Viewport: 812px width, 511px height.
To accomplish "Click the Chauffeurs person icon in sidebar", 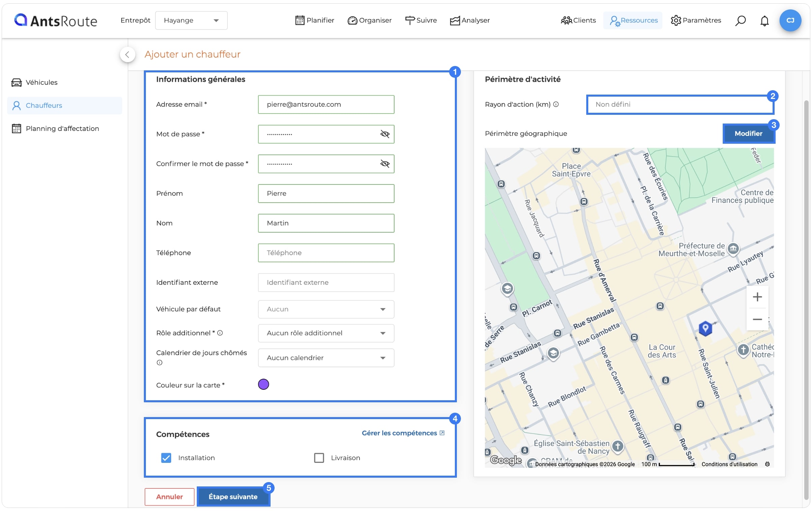I will (x=17, y=105).
